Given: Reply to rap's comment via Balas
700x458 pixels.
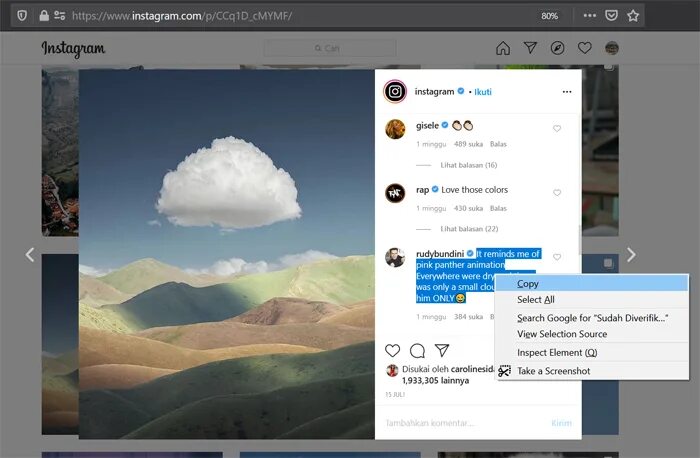Looking at the screenshot, I should tap(498, 208).
